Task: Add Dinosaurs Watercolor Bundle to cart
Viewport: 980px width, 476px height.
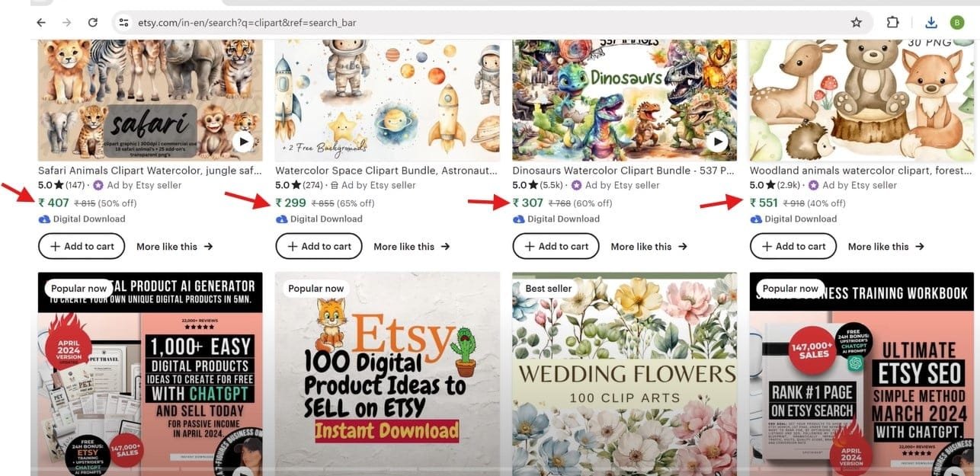Action: [556, 246]
